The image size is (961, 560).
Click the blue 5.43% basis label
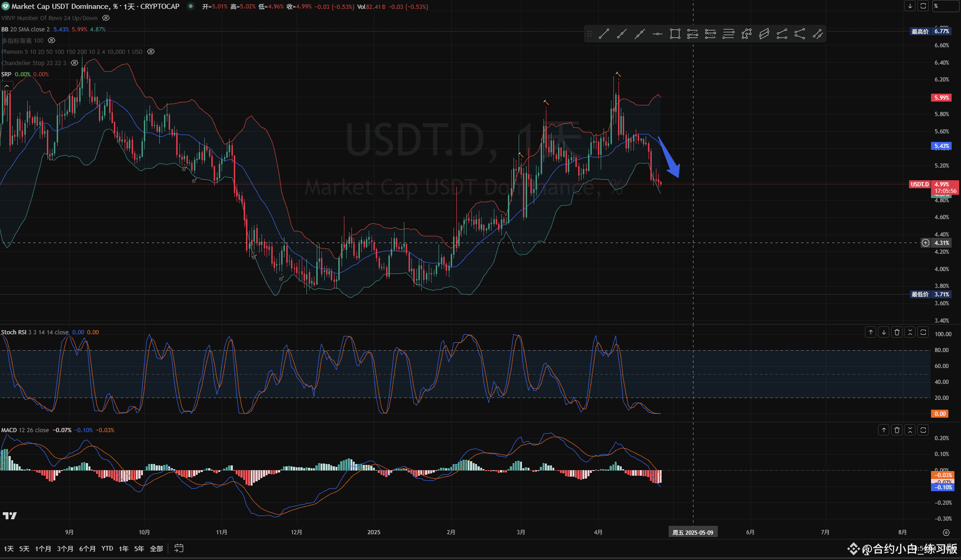941,146
